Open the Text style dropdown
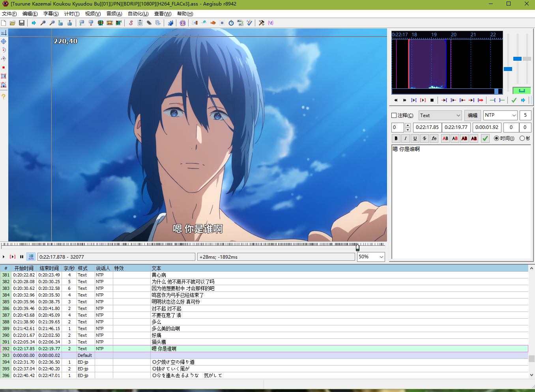Image resolution: width=535 pixels, height=392 pixels. pyautogui.click(x=440, y=116)
